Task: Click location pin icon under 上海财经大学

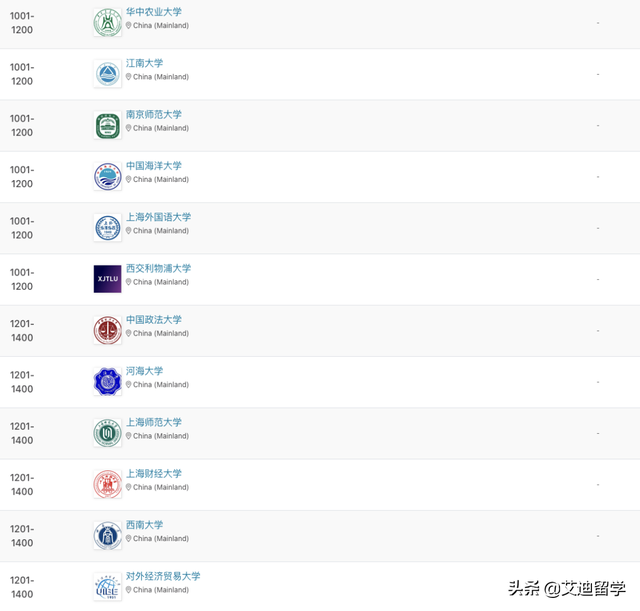Action: click(129, 487)
